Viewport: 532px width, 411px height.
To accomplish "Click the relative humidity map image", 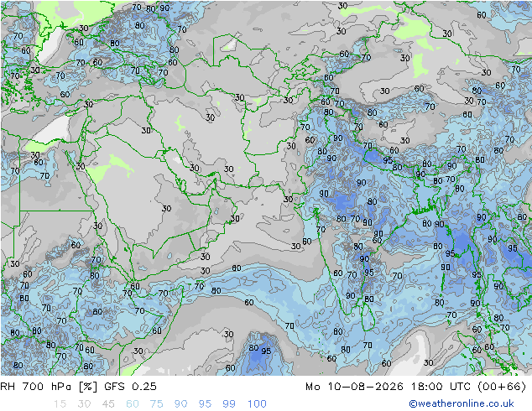I will coord(266,188).
